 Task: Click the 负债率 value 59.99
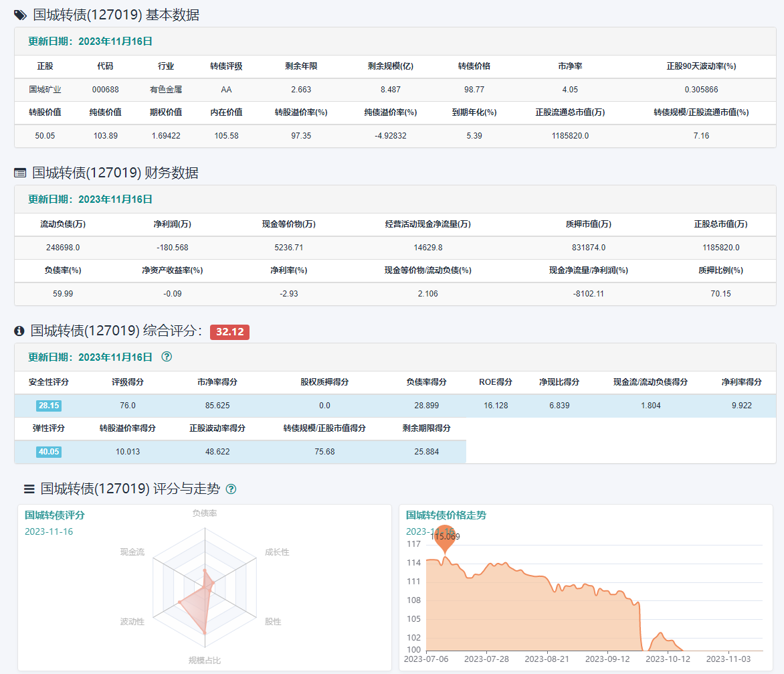click(x=63, y=293)
